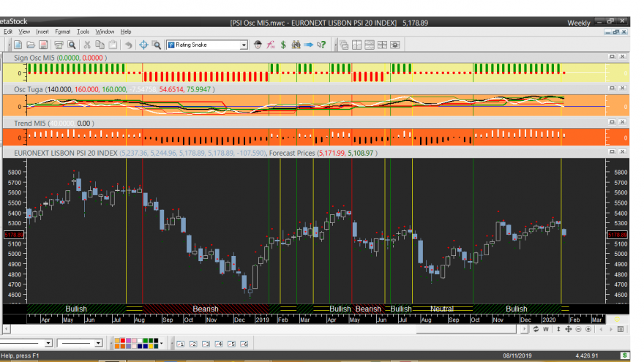Click the horizontal scrollbar left arrow
The image size is (644, 362).
pos(6,329)
